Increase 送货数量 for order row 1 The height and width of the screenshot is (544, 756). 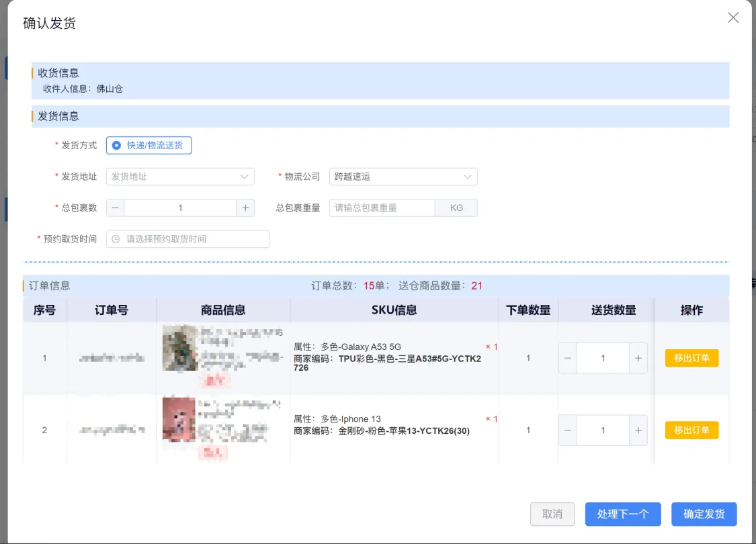tap(638, 358)
